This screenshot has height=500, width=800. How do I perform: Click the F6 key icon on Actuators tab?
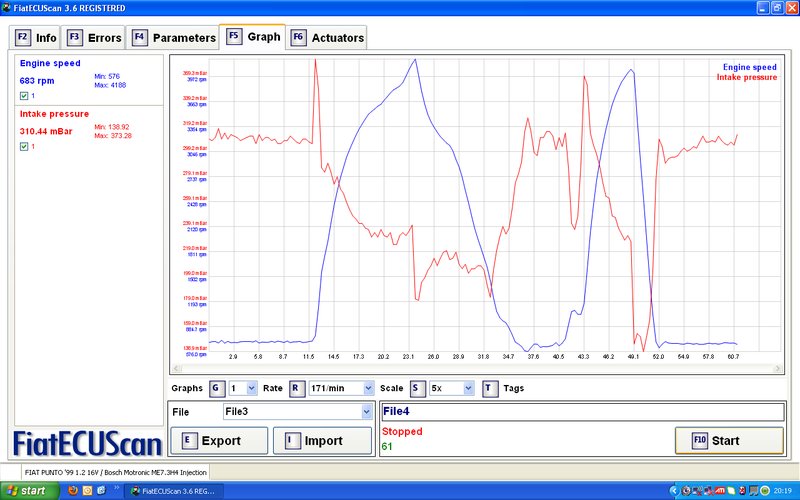298,38
